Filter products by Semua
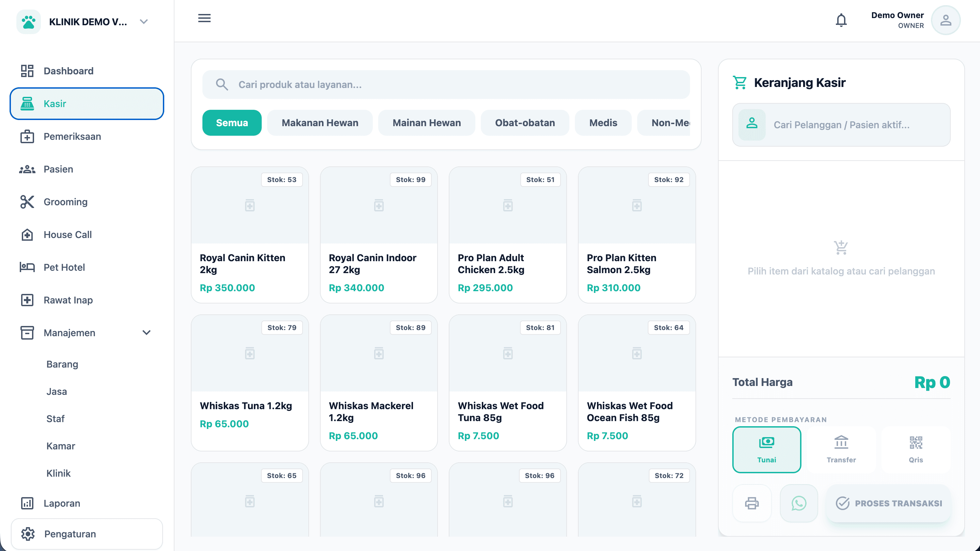The image size is (980, 551). click(232, 123)
